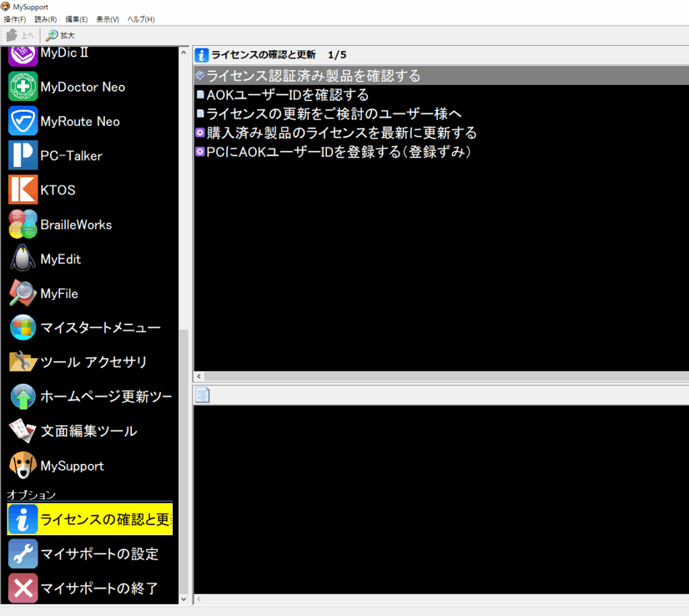Image resolution: width=689 pixels, height=616 pixels.
Task: Click the KTOS label
Action: click(x=58, y=189)
